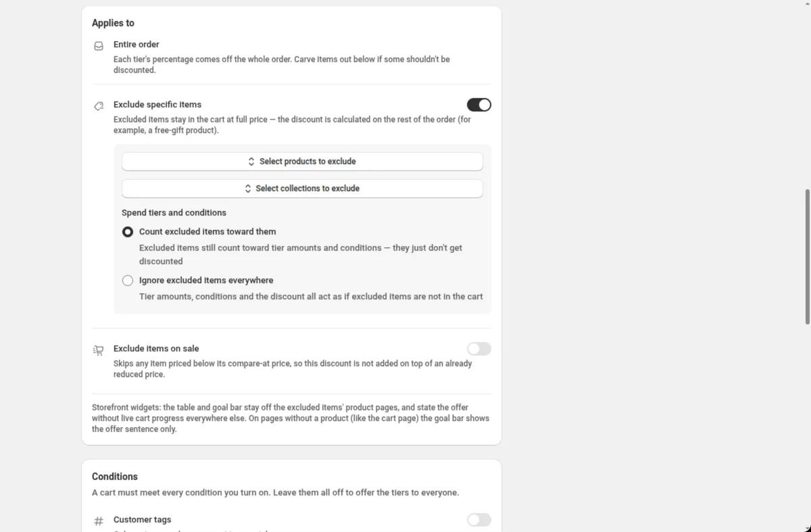Click the Exclude specific items tag icon
811x532 pixels.
[99, 106]
